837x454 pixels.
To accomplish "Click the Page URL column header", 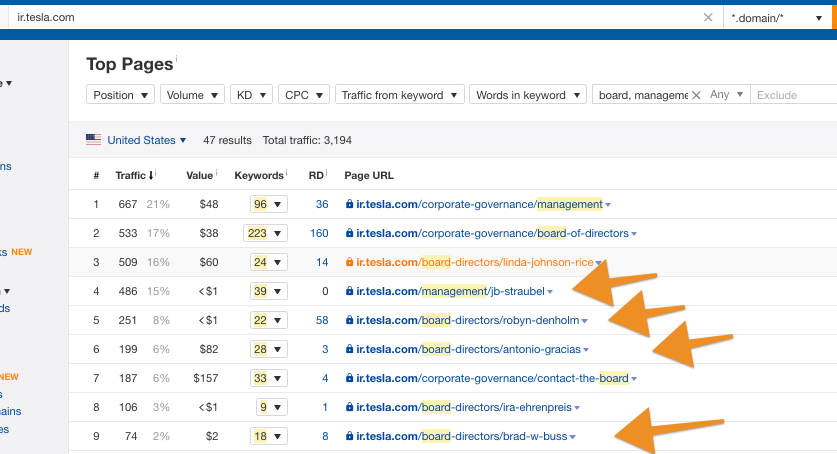I will (x=369, y=176).
